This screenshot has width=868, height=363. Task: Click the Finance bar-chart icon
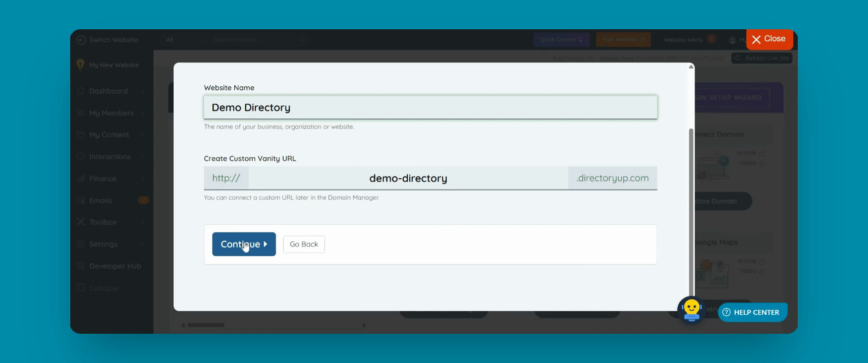tap(81, 178)
